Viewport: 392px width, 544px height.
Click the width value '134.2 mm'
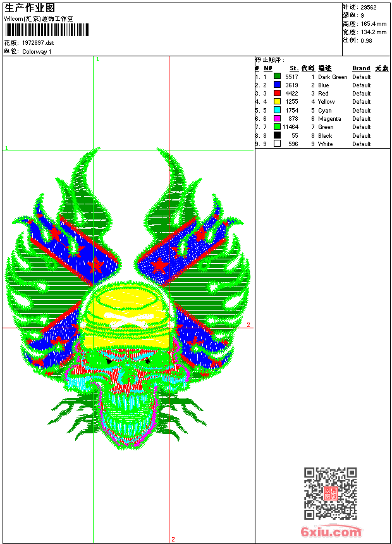coord(373,32)
